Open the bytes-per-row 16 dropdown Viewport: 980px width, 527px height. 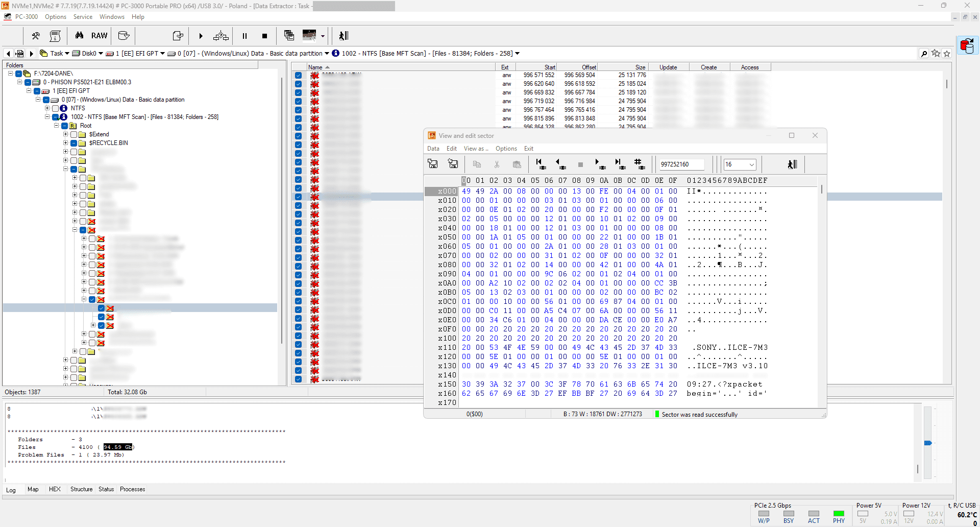(x=751, y=164)
